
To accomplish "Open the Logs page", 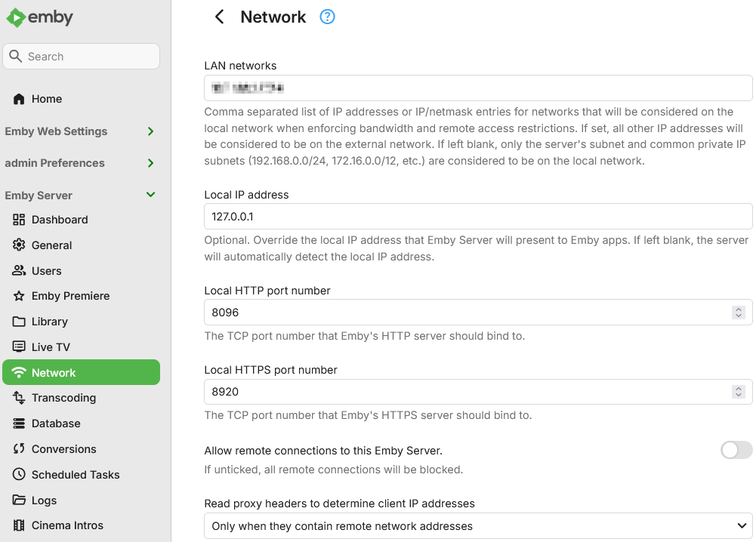I will pyautogui.click(x=44, y=500).
